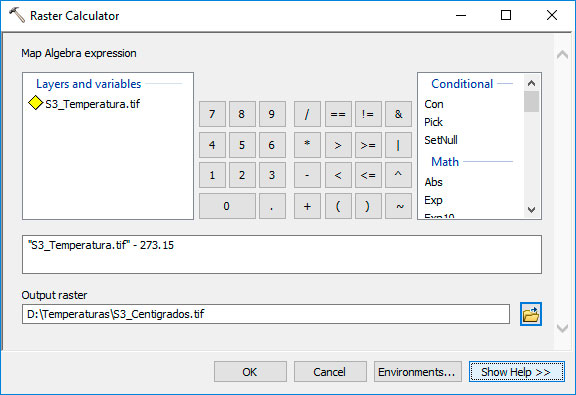Maximize the Raster Calculator window
Screen dimensions: 576x395
[x=506, y=15]
